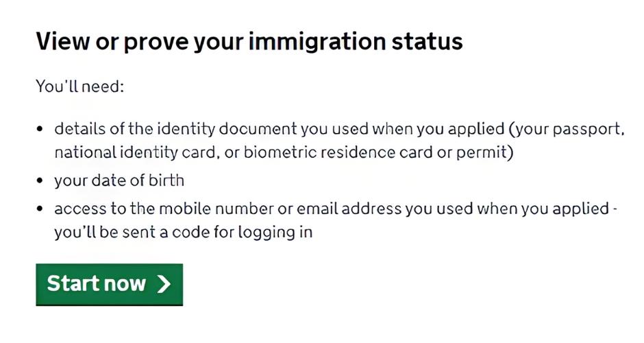Screen dimensions: 644x343
Task: Click the word "immigration" in the heading
Action: pyautogui.click(x=317, y=43)
